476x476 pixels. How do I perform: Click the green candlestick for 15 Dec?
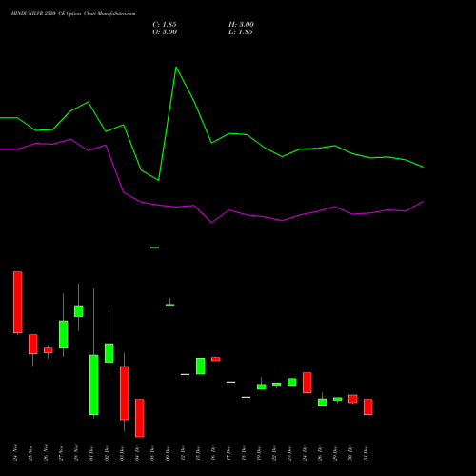click(x=201, y=367)
